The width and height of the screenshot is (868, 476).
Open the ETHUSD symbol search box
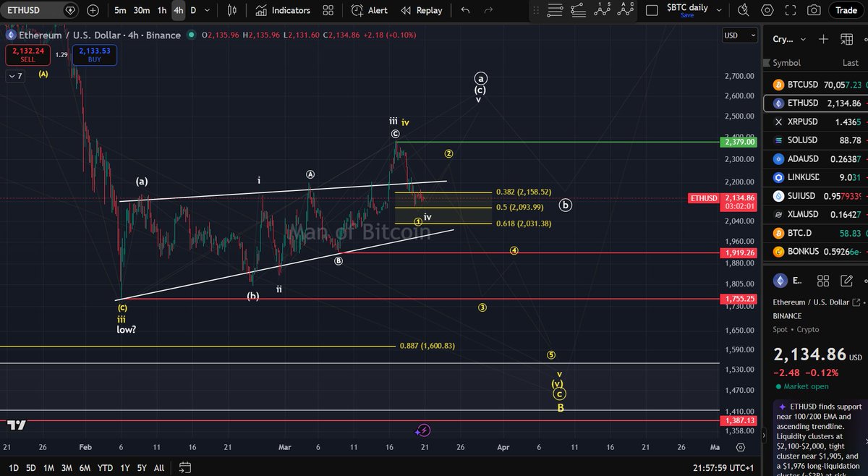(x=40, y=11)
